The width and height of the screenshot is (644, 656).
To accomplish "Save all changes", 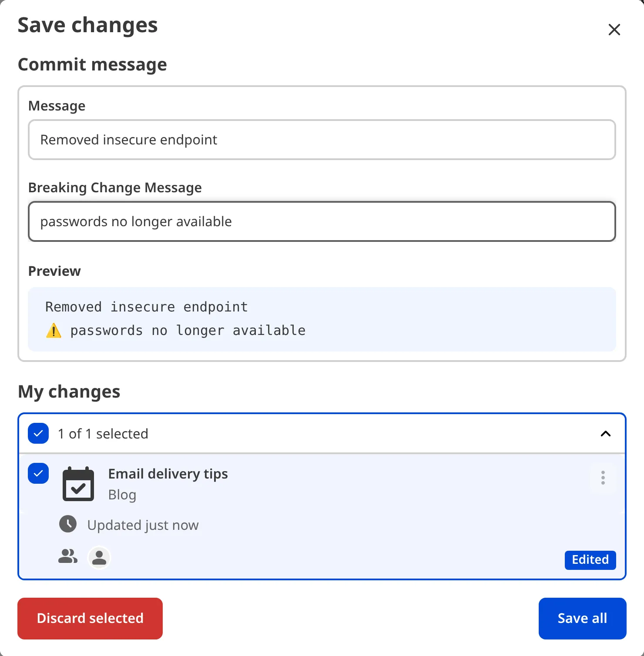I will tap(582, 618).
